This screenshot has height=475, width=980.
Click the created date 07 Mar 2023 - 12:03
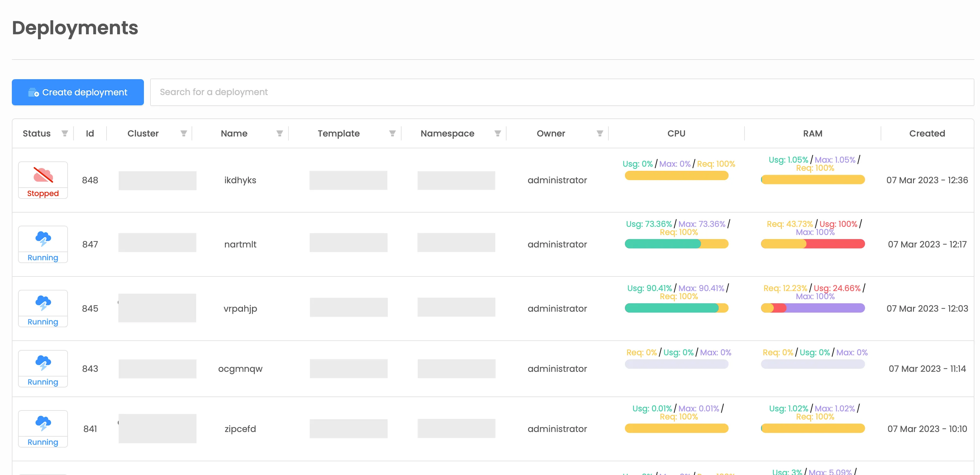(927, 309)
